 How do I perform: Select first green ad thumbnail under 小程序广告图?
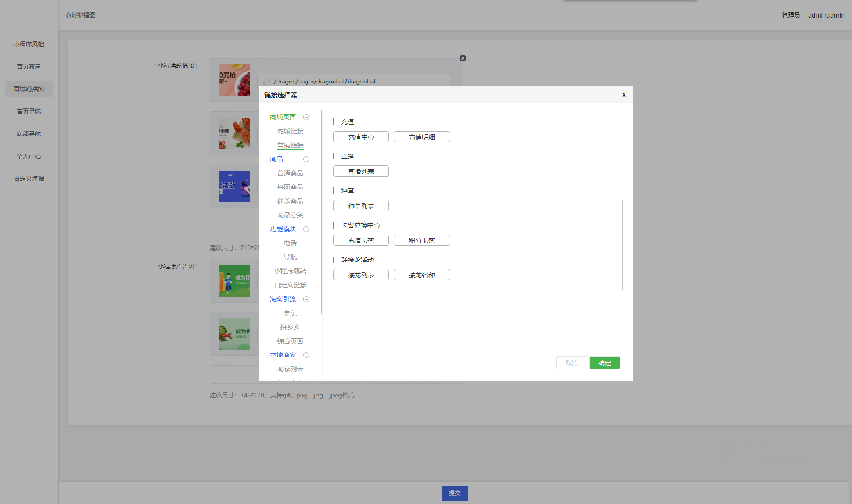click(234, 281)
